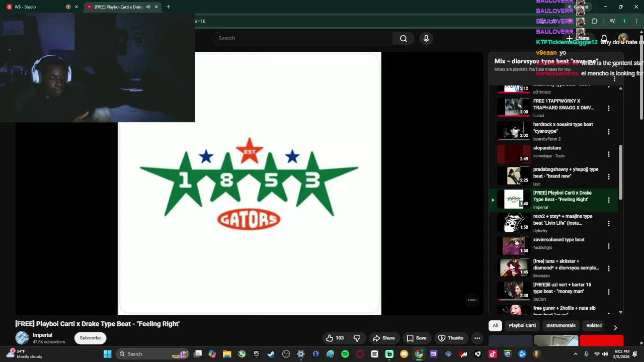Open the Chrome profile T icon
The width and height of the screenshot is (644, 362).
click(624, 21)
